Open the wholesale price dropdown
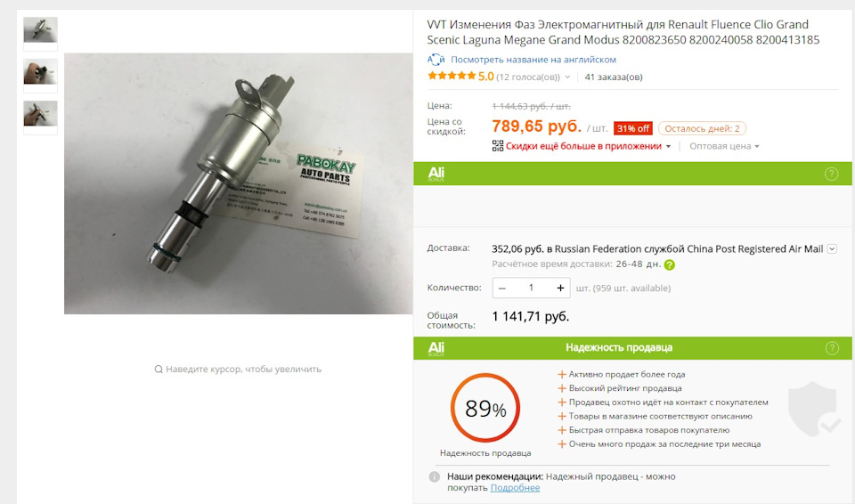The width and height of the screenshot is (855, 504). pyautogui.click(x=724, y=146)
